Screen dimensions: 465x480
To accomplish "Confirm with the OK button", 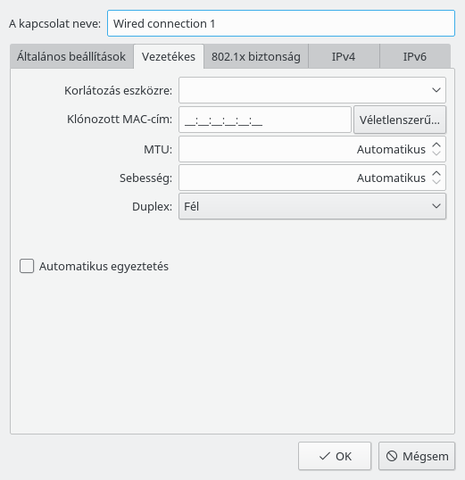I will (x=335, y=456).
